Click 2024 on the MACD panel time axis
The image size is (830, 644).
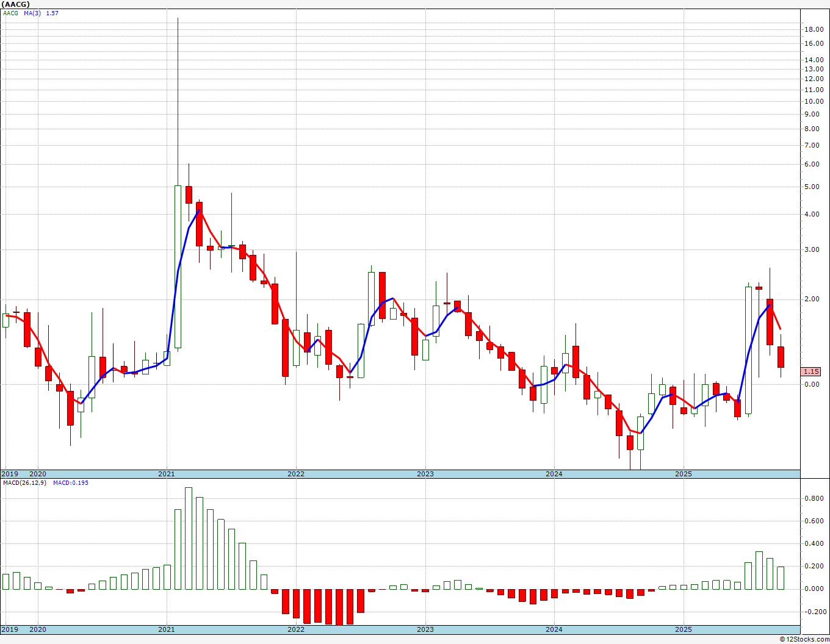pos(554,629)
